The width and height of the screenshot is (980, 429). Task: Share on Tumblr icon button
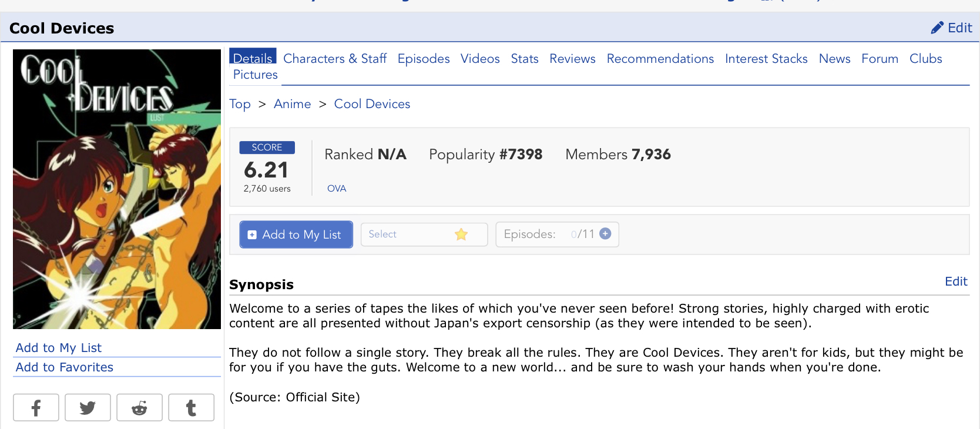pyautogui.click(x=191, y=407)
